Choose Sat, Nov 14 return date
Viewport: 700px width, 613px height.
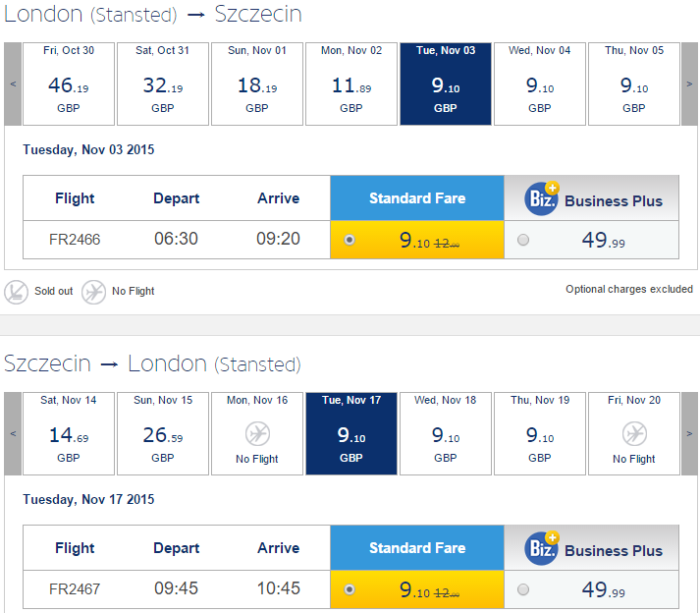click(69, 433)
